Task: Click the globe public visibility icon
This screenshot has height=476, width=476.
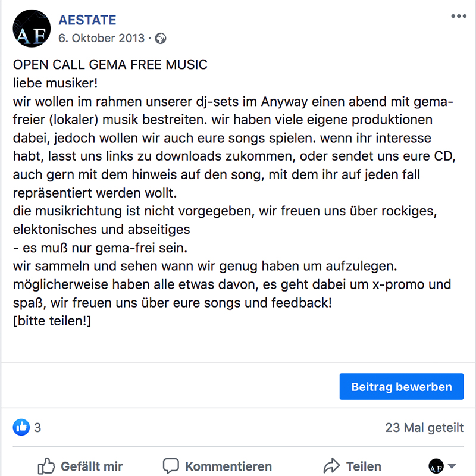Action: pyautogui.click(x=160, y=39)
